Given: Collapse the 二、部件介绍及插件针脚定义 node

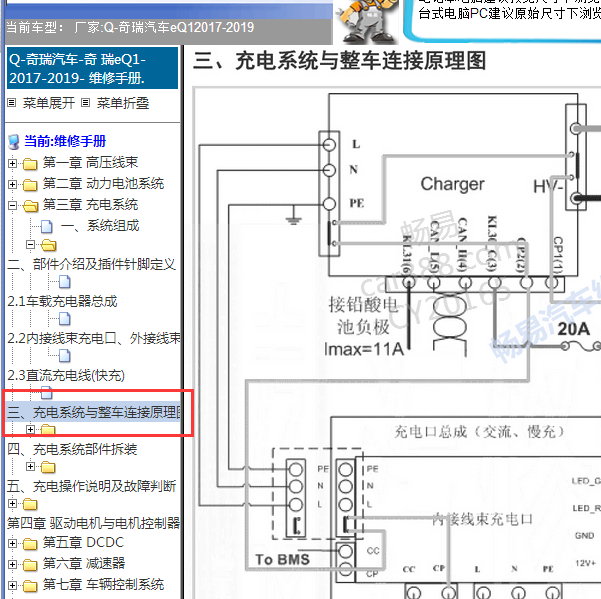Looking at the screenshot, I should point(30,244).
